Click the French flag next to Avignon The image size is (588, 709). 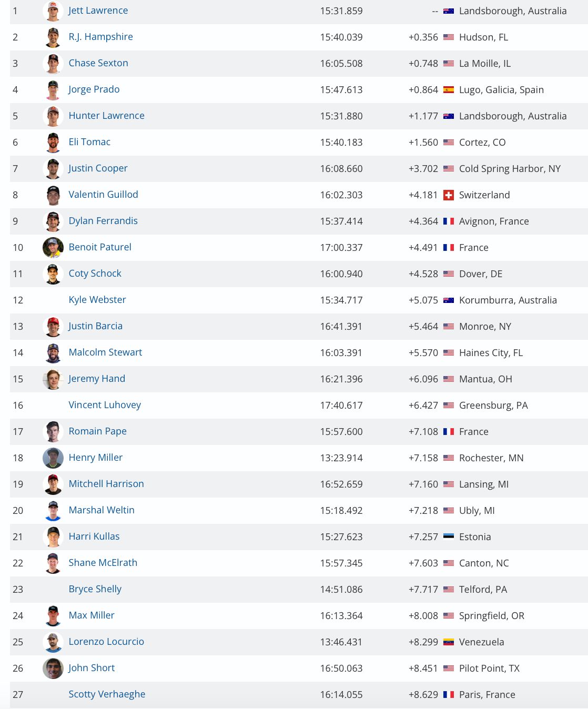pyautogui.click(x=449, y=221)
